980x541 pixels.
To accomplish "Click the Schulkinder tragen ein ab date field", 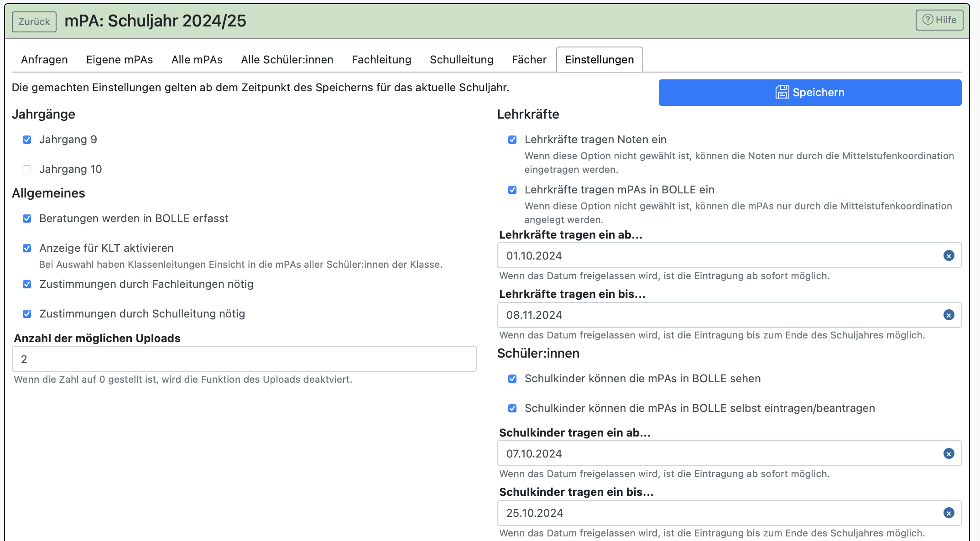I will (x=730, y=453).
